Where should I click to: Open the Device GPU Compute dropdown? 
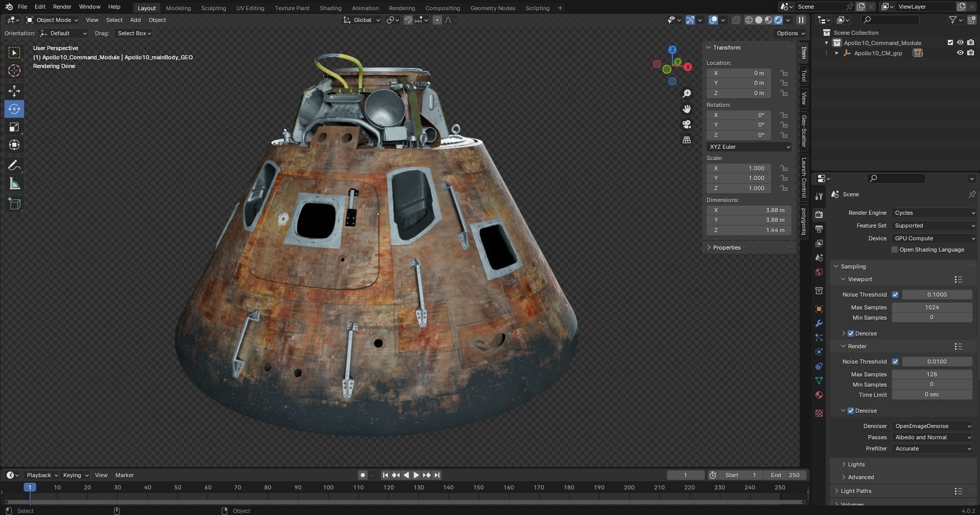click(934, 238)
